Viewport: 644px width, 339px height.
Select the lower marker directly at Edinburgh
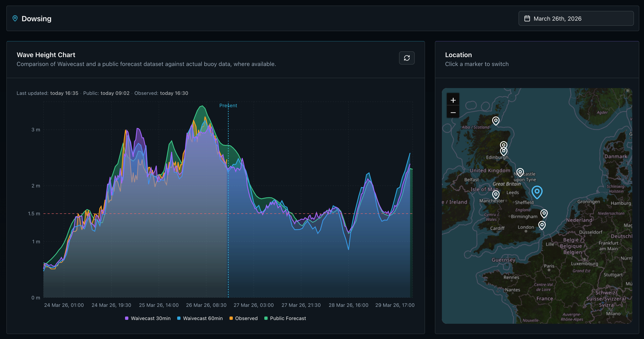click(503, 151)
